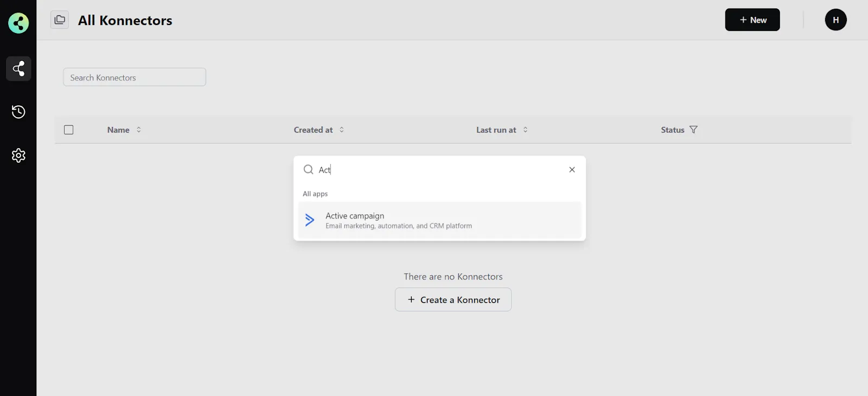
Task: Click the New button
Action: [752, 20]
